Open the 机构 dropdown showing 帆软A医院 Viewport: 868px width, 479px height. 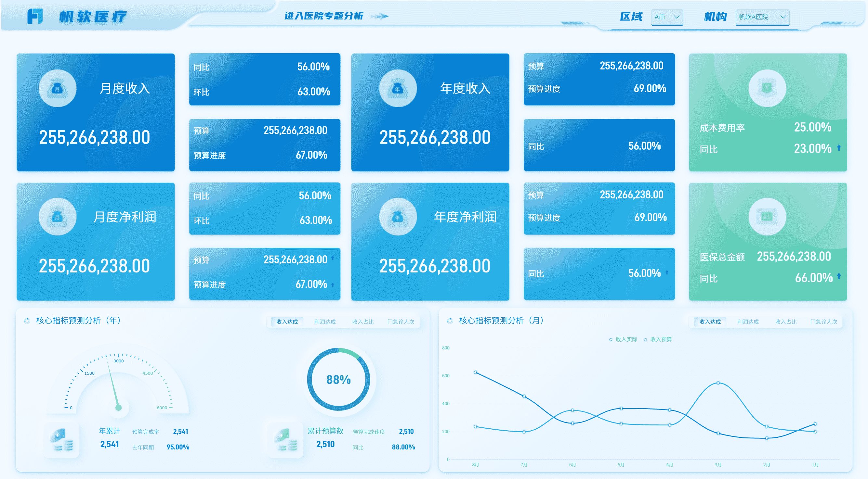(762, 17)
